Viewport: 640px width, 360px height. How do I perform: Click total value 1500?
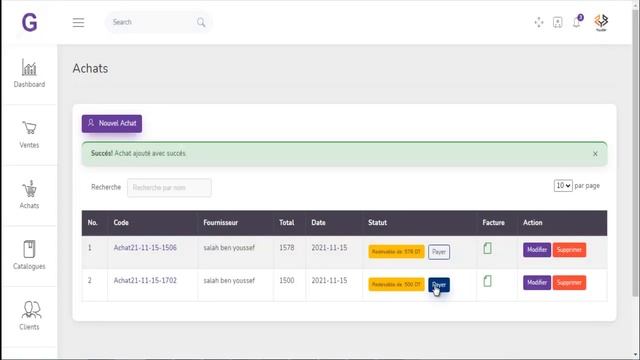pos(287,280)
